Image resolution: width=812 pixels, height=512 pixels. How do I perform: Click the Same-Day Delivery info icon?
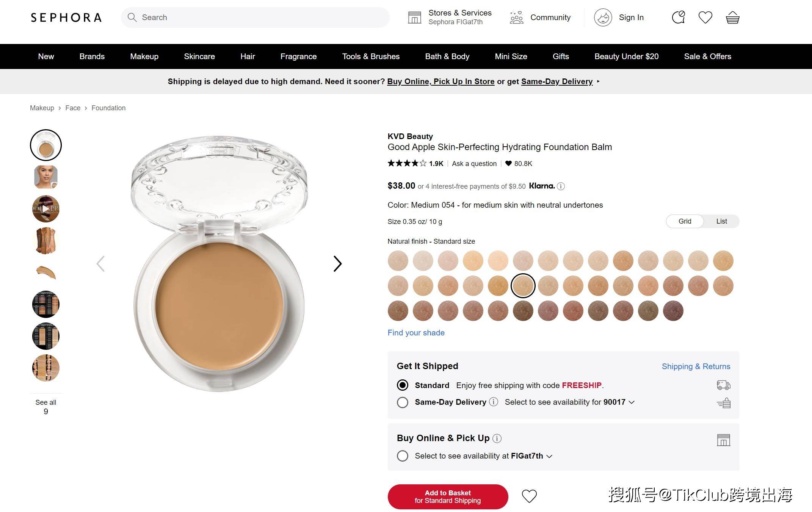tap(493, 402)
